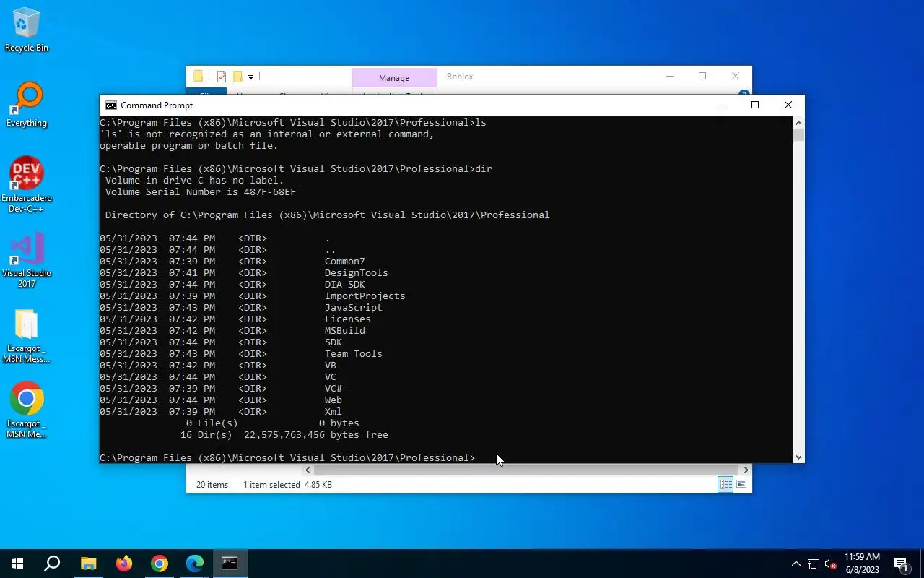Click the 'Web' directory entry
924x578 pixels.
coord(334,400)
